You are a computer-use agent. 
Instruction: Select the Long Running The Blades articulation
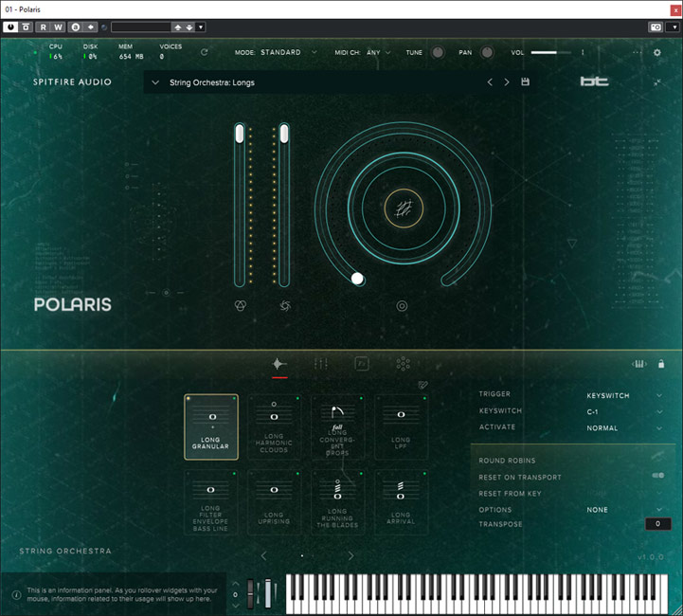point(337,502)
